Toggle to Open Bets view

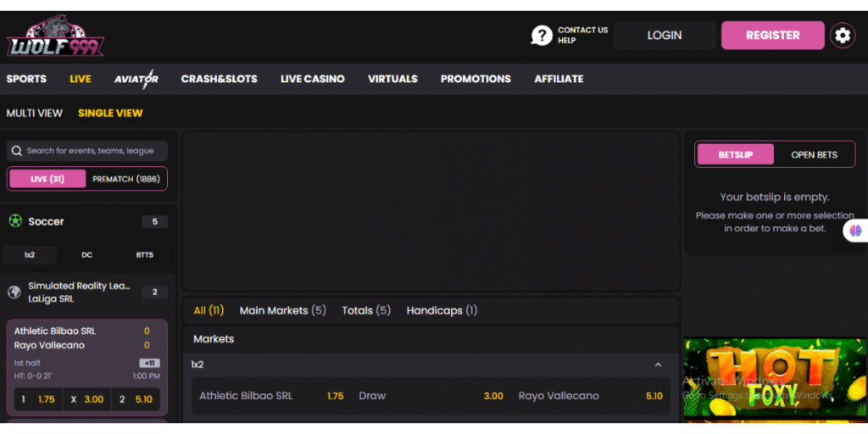pyautogui.click(x=814, y=154)
